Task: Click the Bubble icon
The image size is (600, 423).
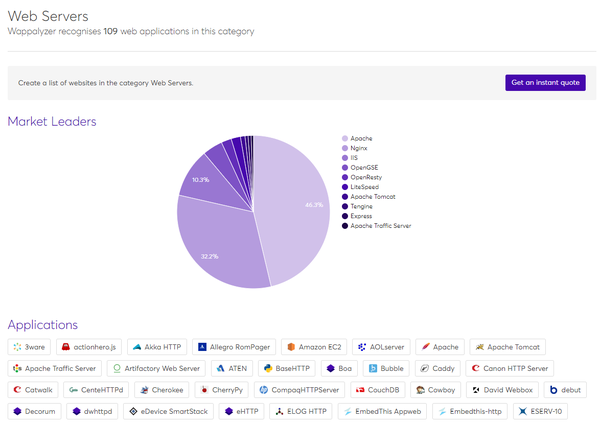Action: tap(373, 368)
